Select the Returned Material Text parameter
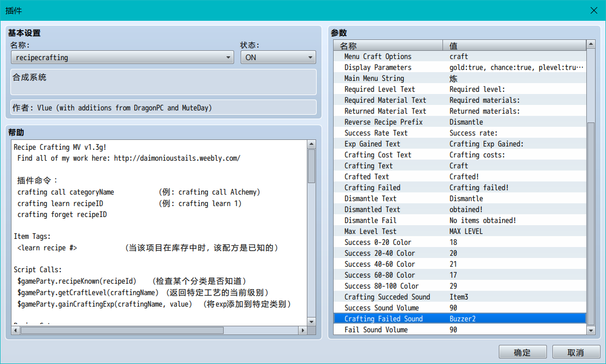The height and width of the screenshot is (364, 606). pos(460,111)
